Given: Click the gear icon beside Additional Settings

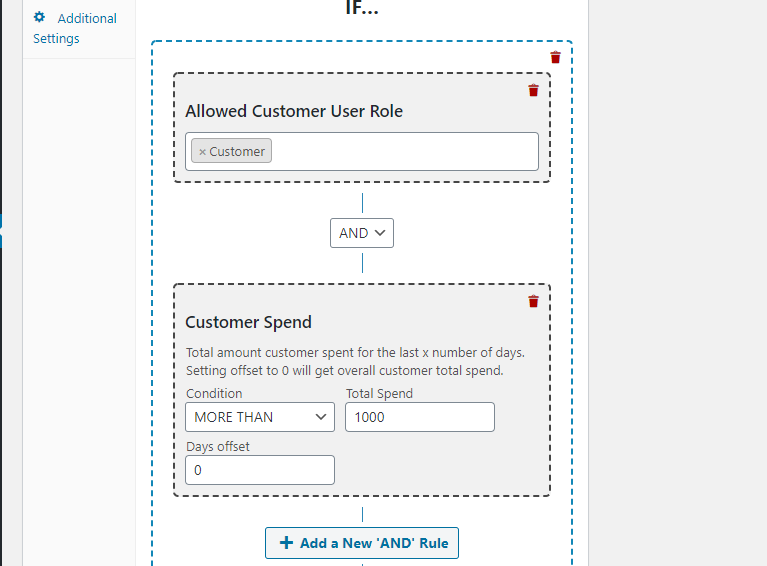Looking at the screenshot, I should [x=40, y=17].
